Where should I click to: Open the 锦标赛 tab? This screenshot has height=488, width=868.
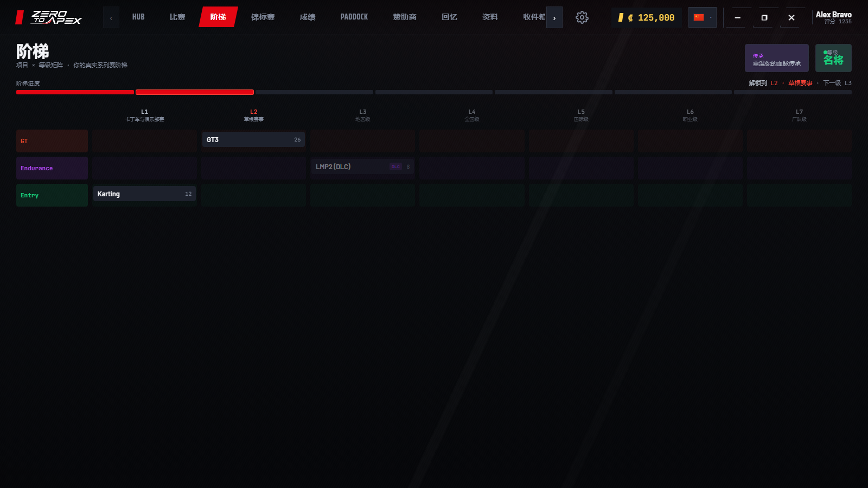263,17
